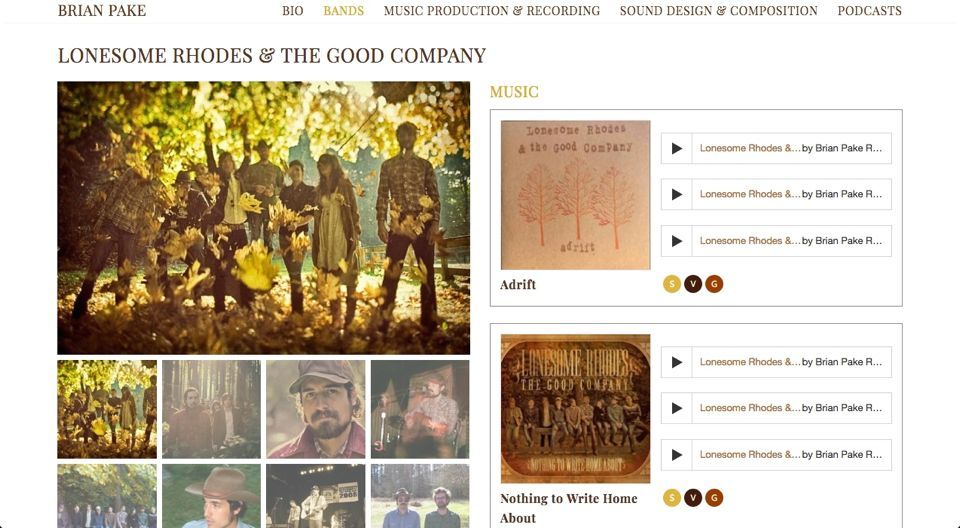Play third Nothing to Write Home About track
Image resolution: width=960 pixels, height=528 pixels.
pyautogui.click(x=677, y=454)
